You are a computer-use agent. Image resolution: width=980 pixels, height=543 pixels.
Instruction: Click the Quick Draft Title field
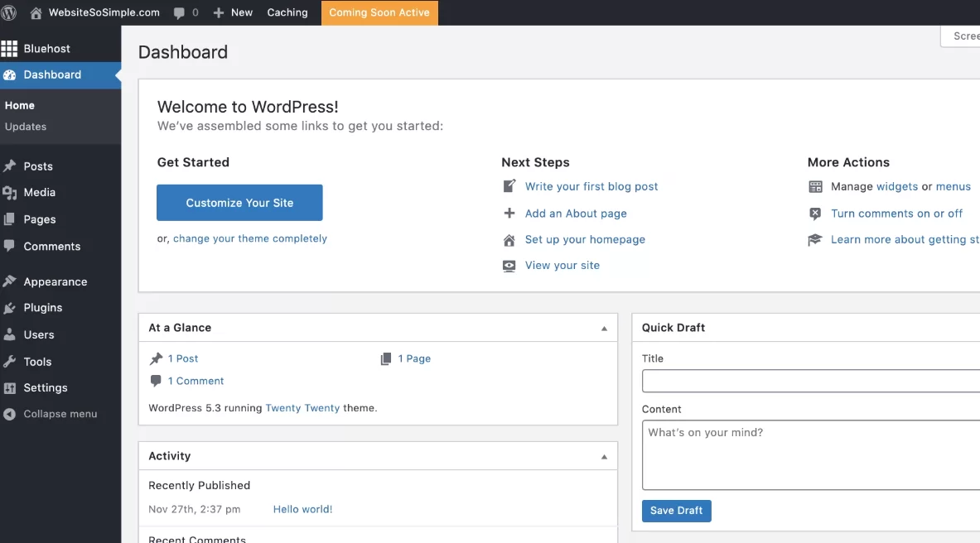(810, 381)
